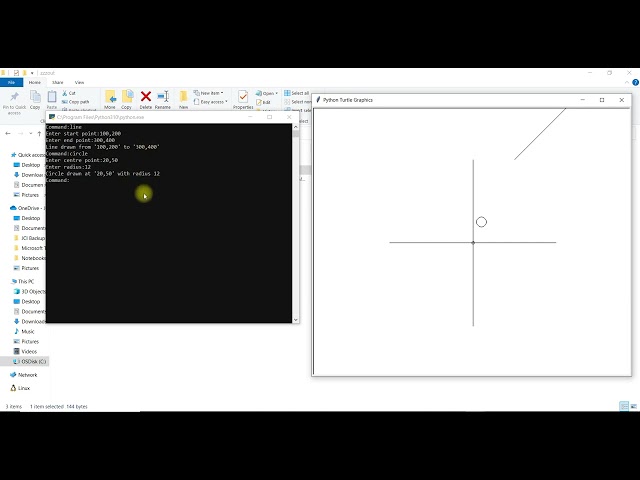Select Quick access in navigation pane

pyautogui.click(x=28, y=155)
